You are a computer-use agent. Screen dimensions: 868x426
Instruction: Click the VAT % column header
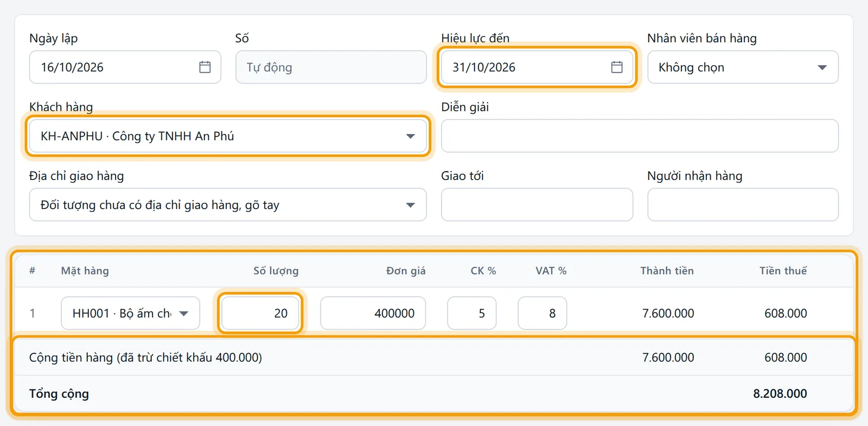click(x=551, y=271)
